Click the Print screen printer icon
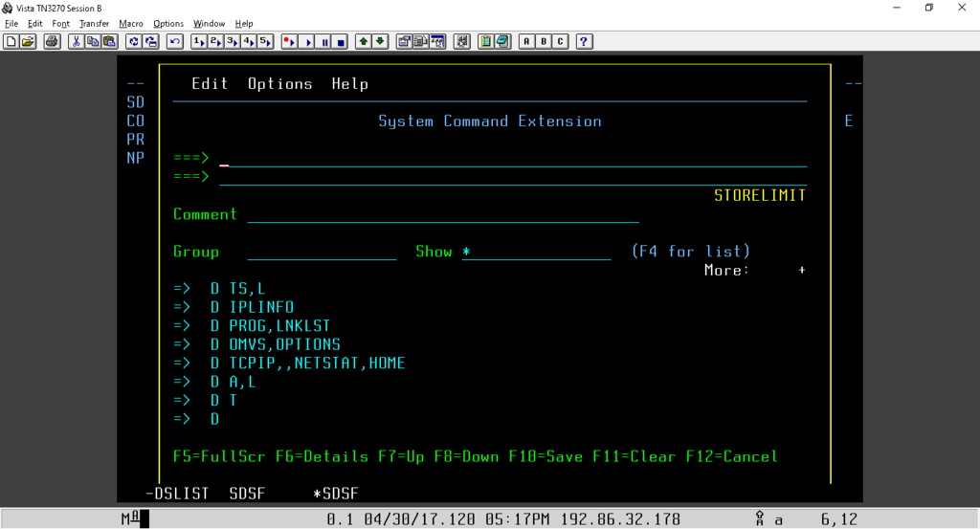Image resolution: width=980 pixels, height=529 pixels. 53,42
